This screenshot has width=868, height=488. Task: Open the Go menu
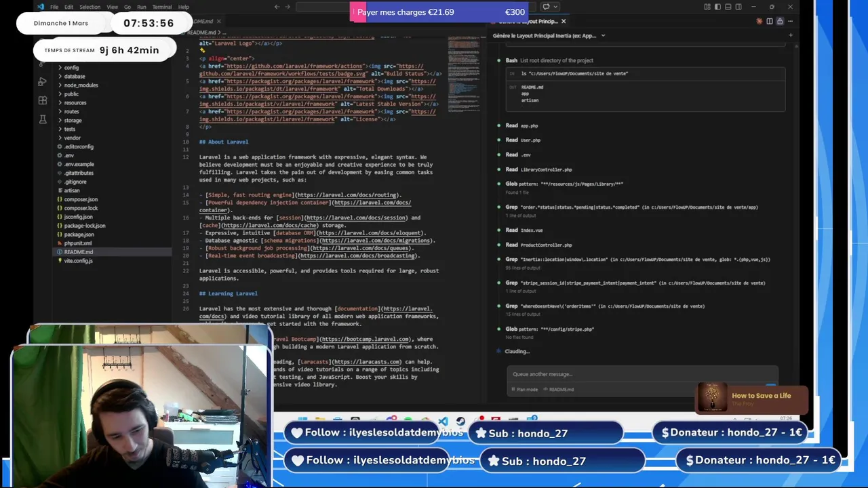(127, 7)
